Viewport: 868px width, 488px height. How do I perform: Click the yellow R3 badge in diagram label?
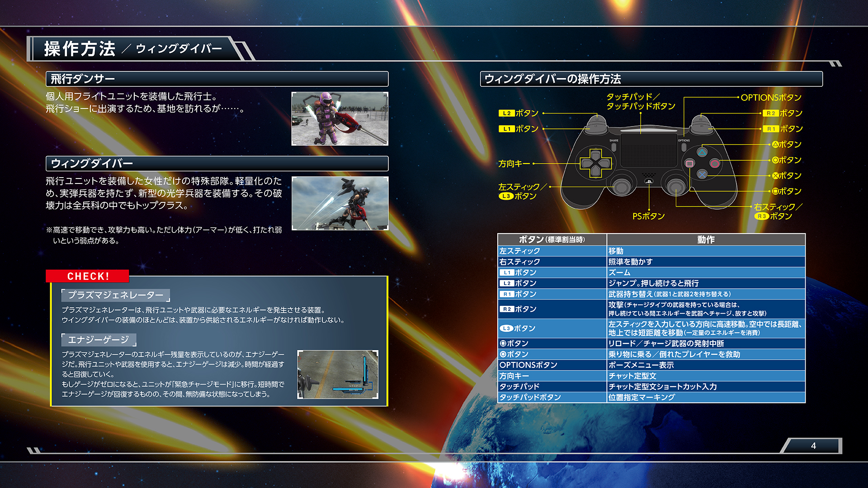(762, 216)
